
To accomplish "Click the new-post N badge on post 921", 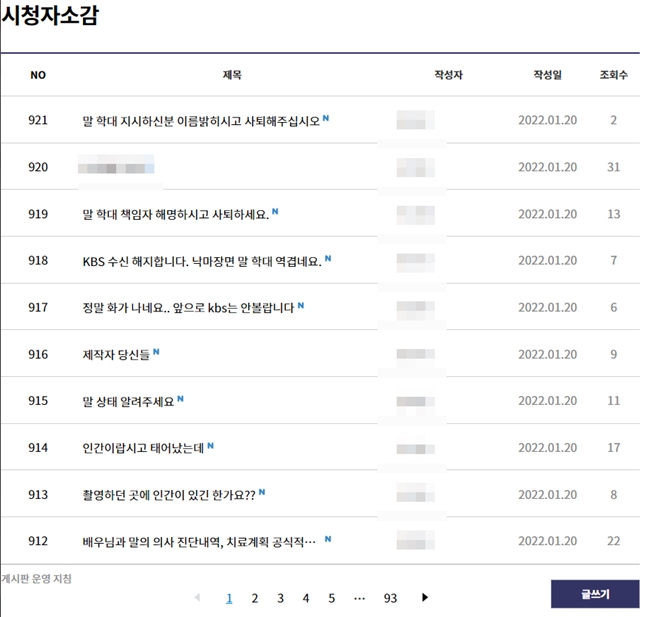I will (327, 119).
